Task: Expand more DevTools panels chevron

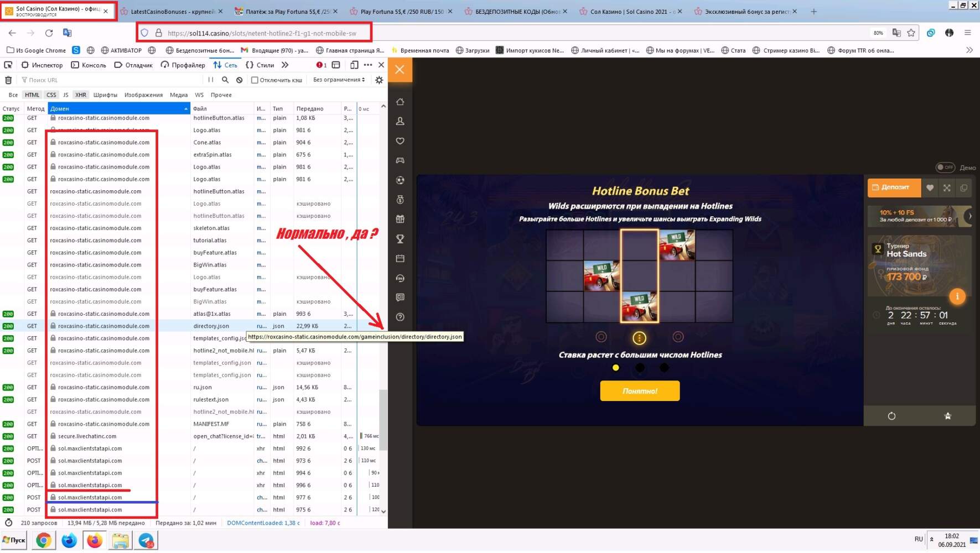Action: [x=285, y=65]
